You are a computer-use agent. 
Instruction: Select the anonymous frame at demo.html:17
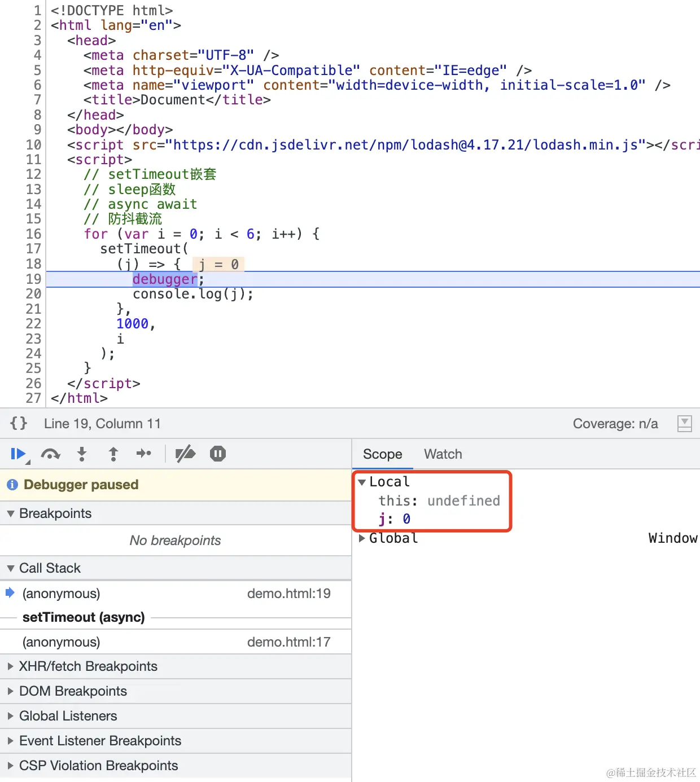[176, 642]
